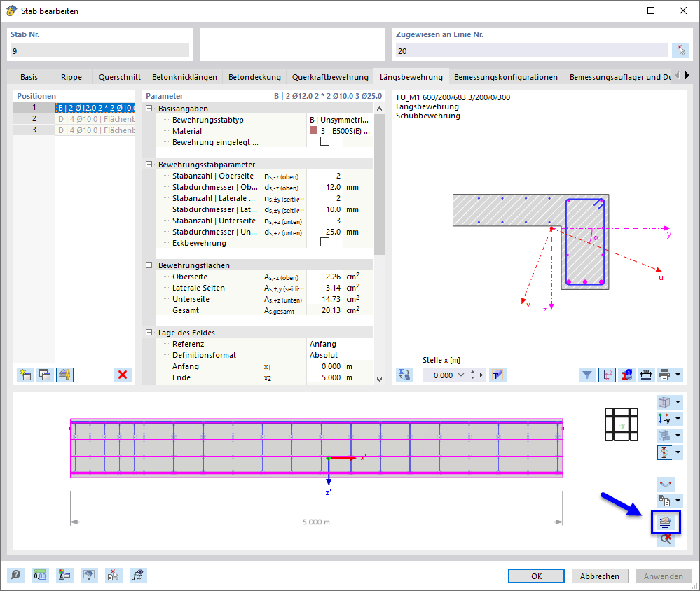
Task: Collapse the Lage des Feldes section
Action: [x=149, y=333]
